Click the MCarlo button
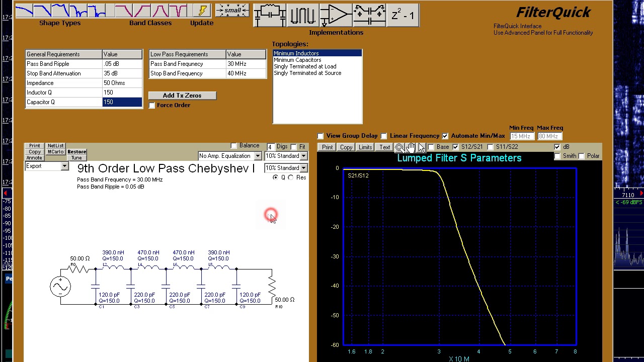 tap(55, 152)
